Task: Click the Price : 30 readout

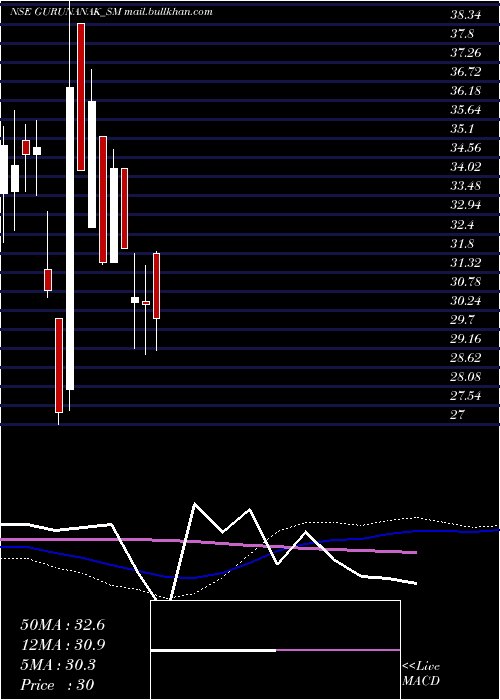Action: click(x=57, y=685)
